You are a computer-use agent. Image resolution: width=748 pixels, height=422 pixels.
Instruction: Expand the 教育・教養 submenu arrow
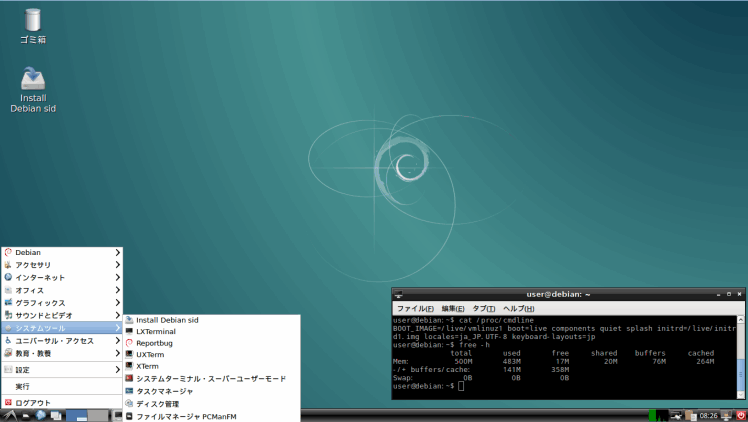pos(117,353)
